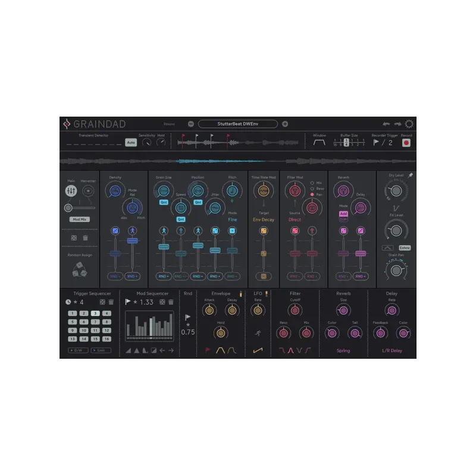Click the Mod Mix button
Image resolution: width=476 pixels, height=476 pixels.
coord(80,219)
